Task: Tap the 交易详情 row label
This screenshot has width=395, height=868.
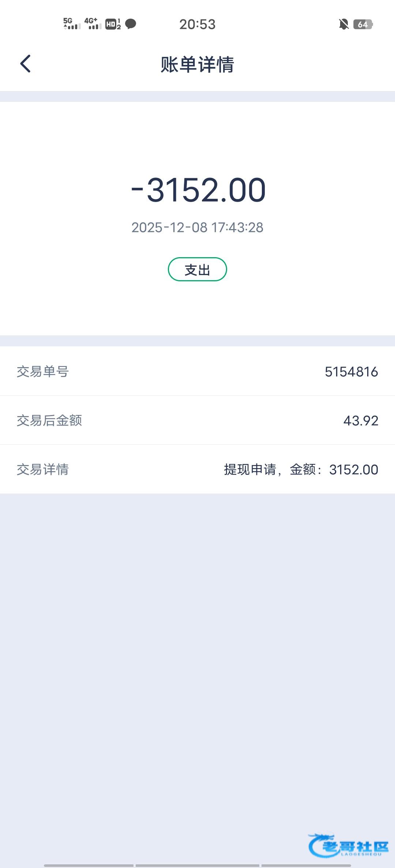Action: pyautogui.click(x=43, y=469)
